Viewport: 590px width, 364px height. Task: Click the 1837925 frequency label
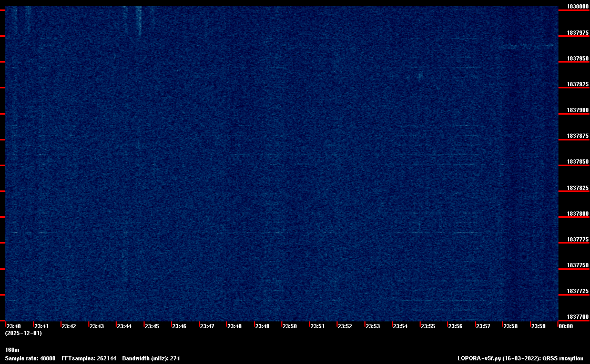click(x=577, y=84)
